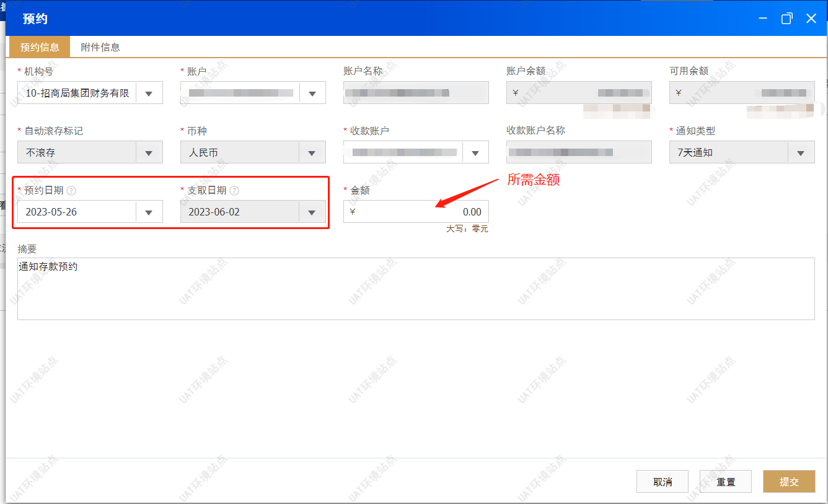Open the 账户 dropdown list
Viewport: 828px width, 504px height.
click(312, 93)
